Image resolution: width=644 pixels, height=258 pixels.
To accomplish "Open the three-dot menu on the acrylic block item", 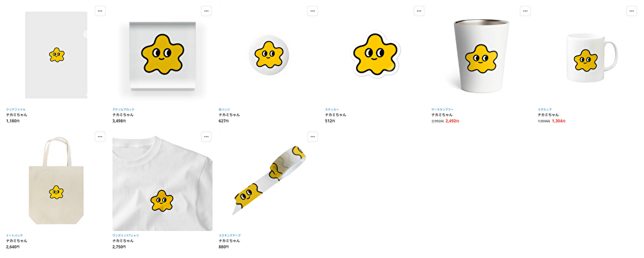I will coord(206,11).
